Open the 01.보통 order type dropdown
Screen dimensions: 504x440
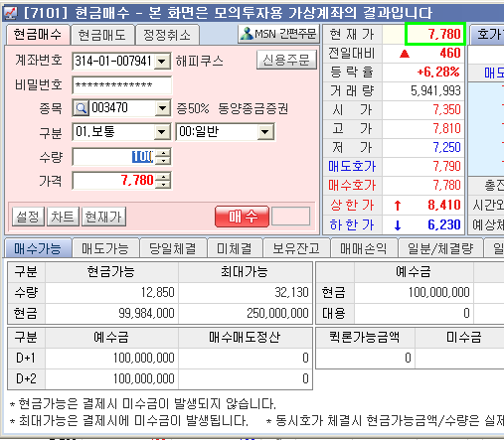[162, 132]
